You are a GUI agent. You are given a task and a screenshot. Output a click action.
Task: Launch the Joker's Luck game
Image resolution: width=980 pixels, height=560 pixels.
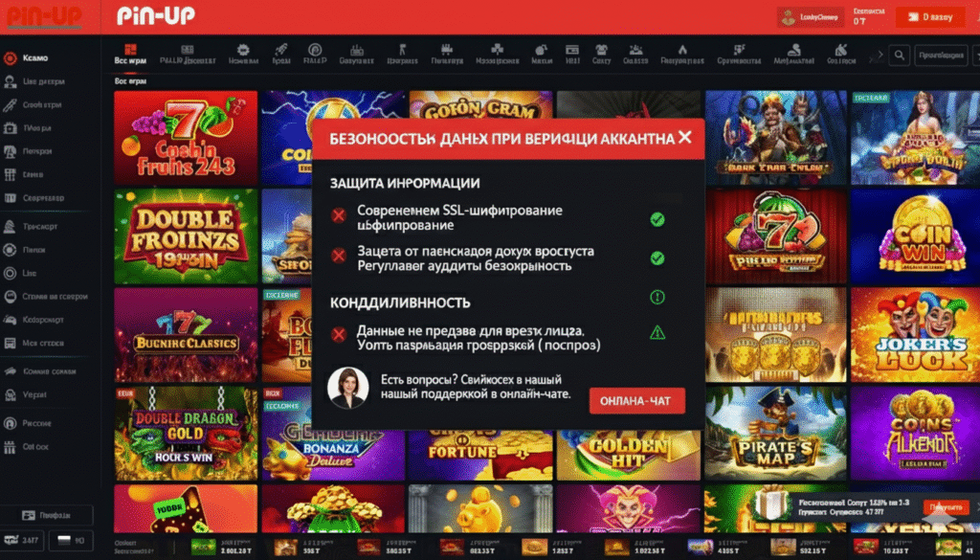pos(915,335)
